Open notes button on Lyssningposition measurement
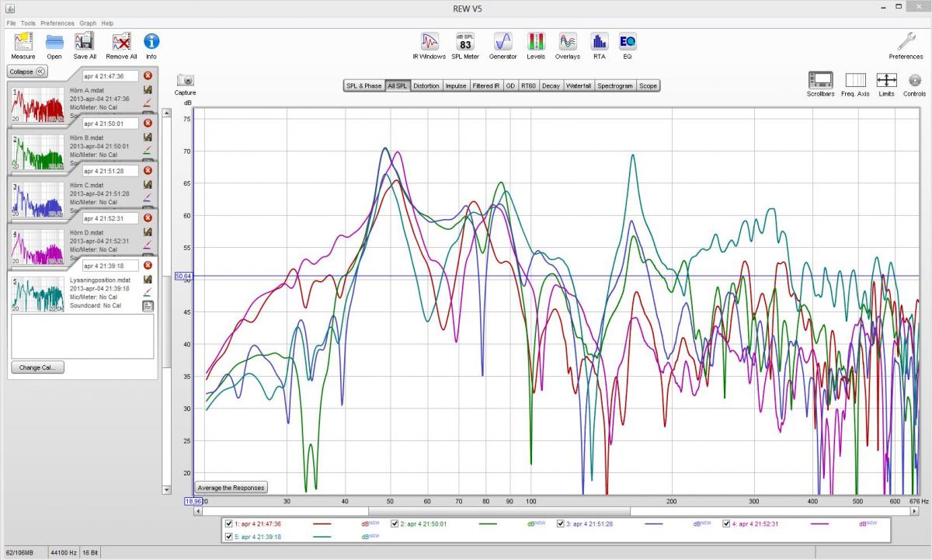932x560 pixels. click(148, 306)
